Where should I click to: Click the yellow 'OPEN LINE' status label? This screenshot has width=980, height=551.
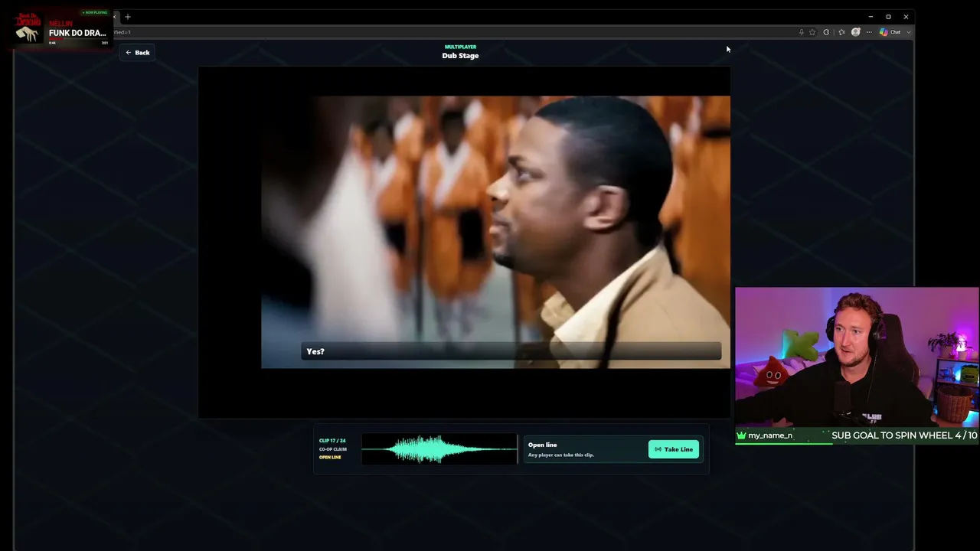click(x=330, y=458)
